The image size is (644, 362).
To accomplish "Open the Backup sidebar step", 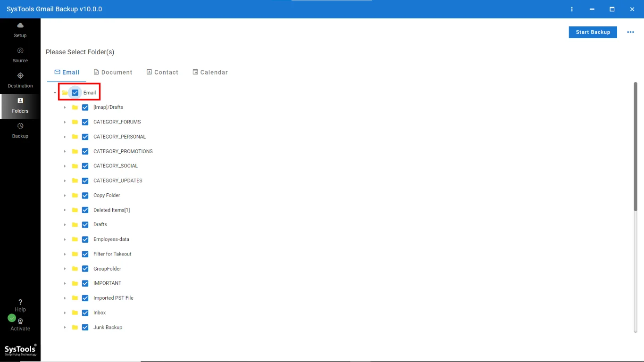I will tap(20, 131).
